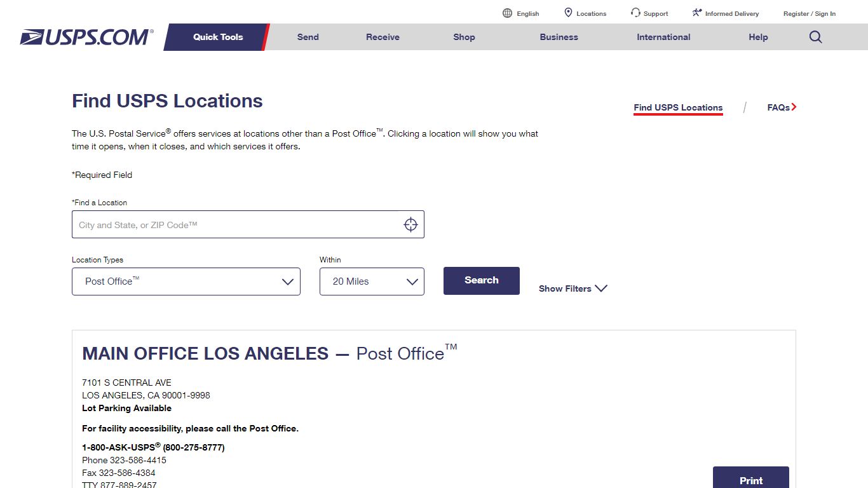This screenshot has width=868, height=488.
Task: Click Fax 323-586-4384 text
Action: [x=119, y=473]
